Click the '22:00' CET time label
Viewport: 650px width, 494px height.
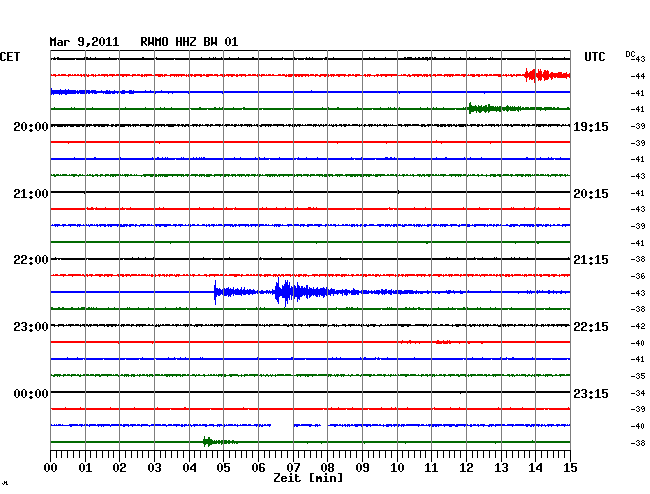(31, 260)
